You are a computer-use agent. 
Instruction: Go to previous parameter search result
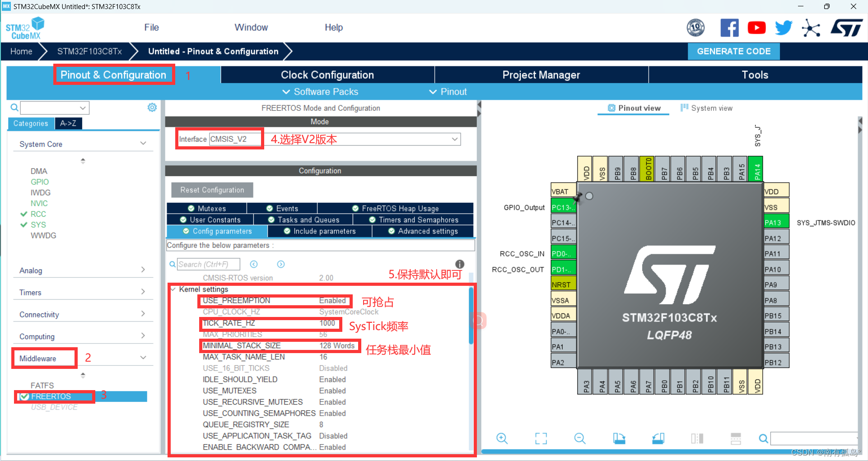coord(254,264)
